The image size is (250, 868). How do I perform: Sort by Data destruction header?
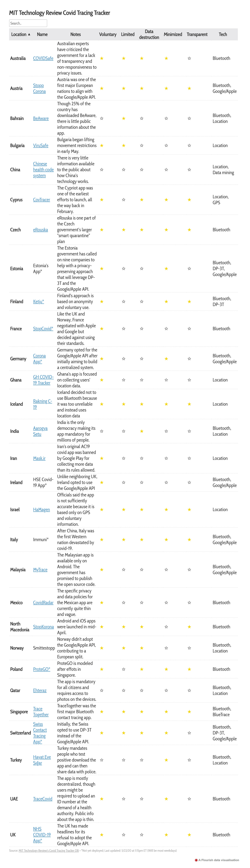click(149, 34)
